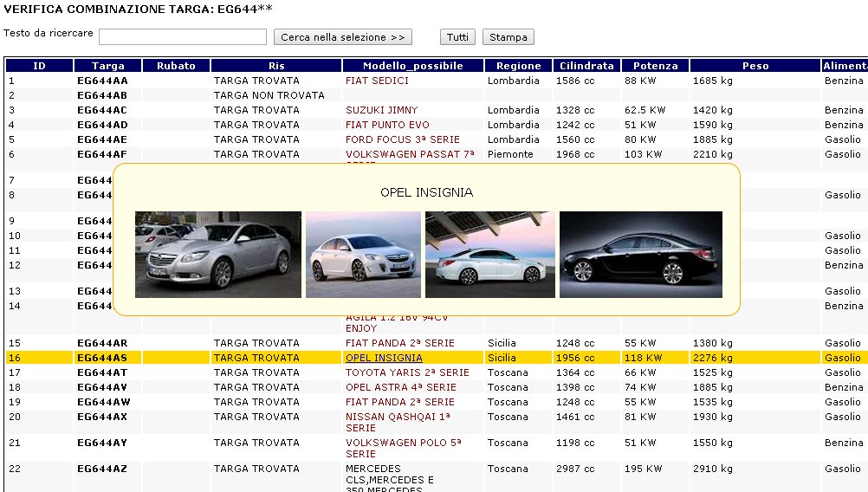This screenshot has width=868, height=492.
Task: Sort by the Targa column header
Action: 108,66
